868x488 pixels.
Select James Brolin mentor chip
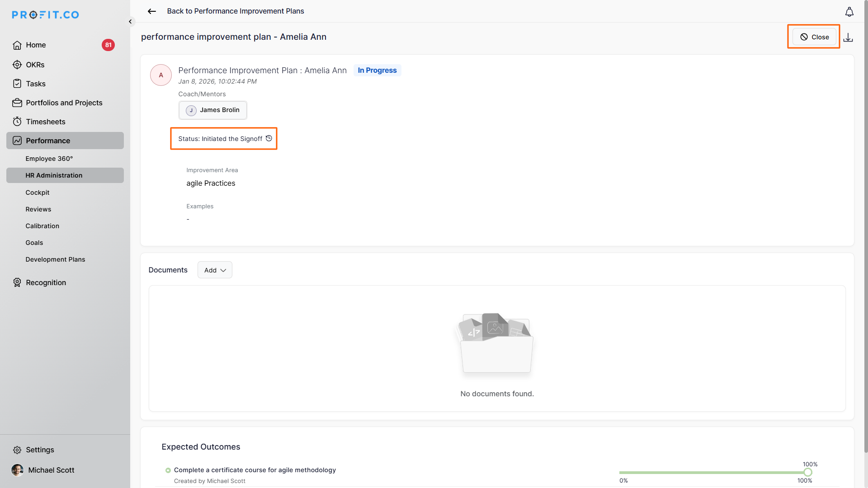tap(213, 110)
